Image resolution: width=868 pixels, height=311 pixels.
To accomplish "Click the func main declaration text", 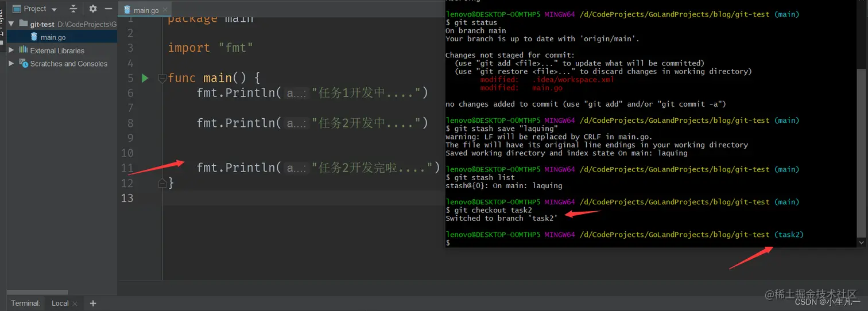I will tap(214, 78).
